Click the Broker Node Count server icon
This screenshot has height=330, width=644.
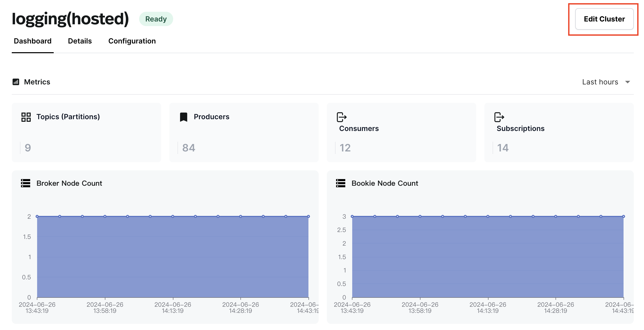click(26, 183)
